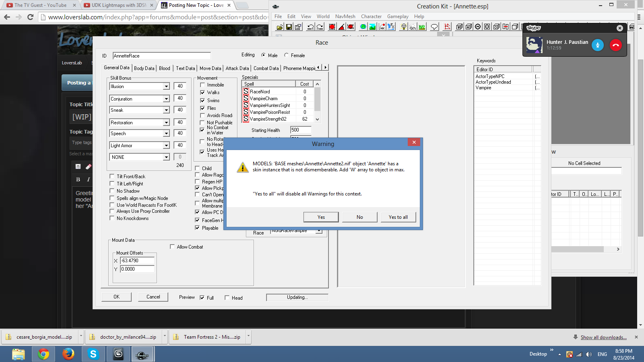Open Firefox from the Windows taskbar
This screenshot has height=362, width=644.
coord(68,354)
